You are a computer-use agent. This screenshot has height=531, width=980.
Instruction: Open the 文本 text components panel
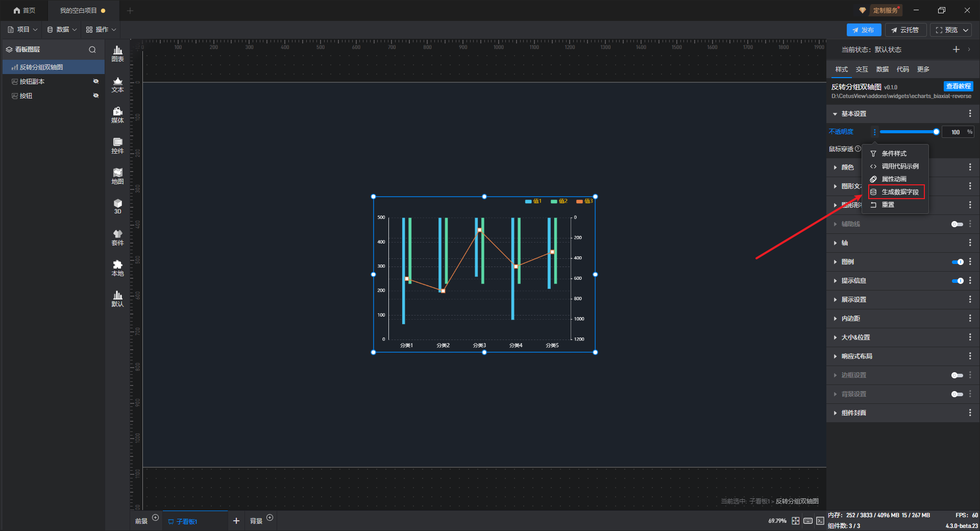coord(117,84)
